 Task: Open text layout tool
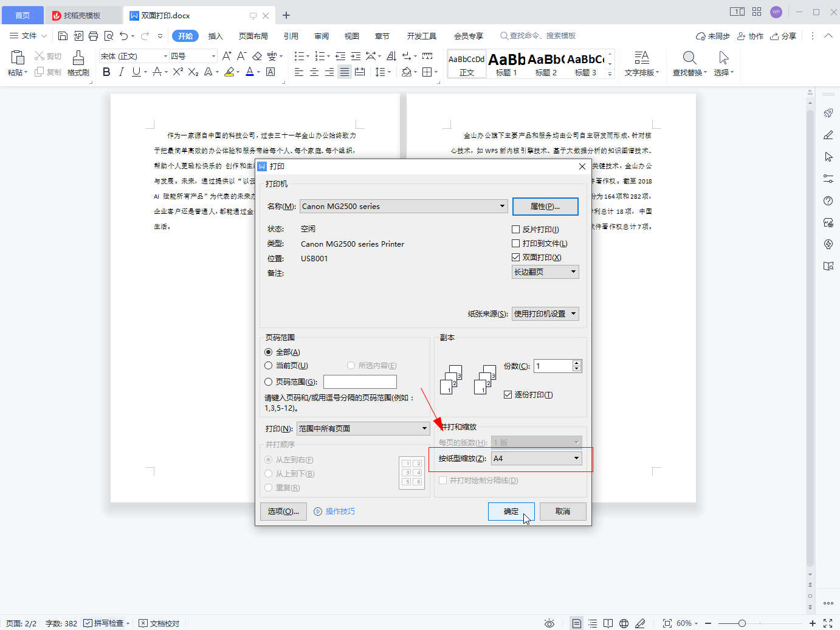pyautogui.click(x=641, y=63)
